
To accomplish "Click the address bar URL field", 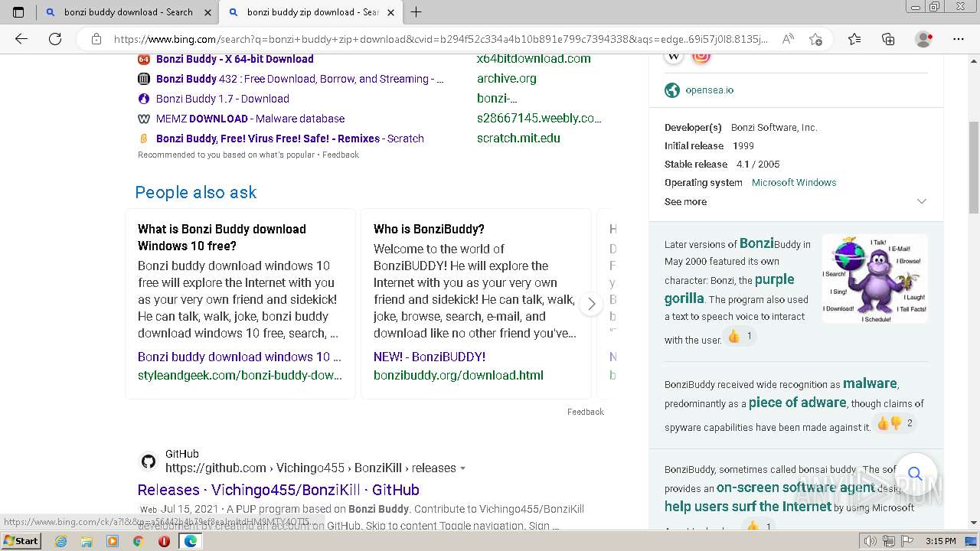I will tap(440, 39).
